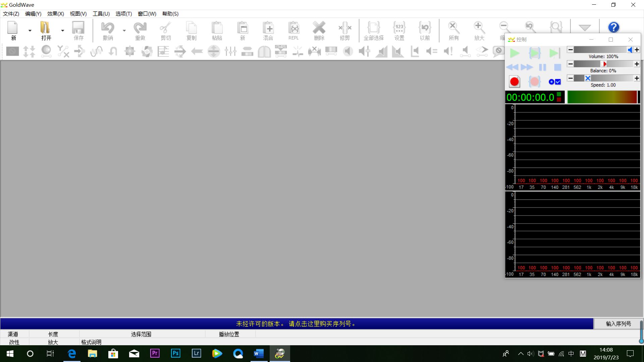
Task: Expand the dropdown arrow beside Undo (撤销)
Action: pos(124,31)
